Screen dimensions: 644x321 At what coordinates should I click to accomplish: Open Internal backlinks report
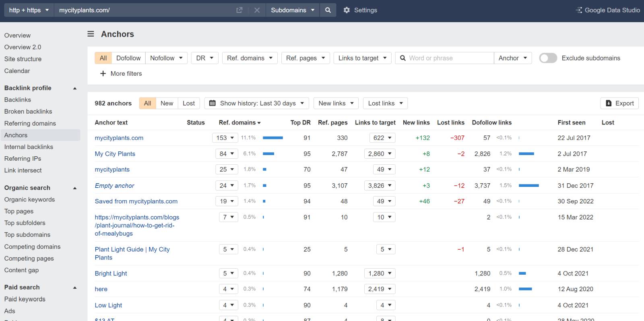(x=29, y=147)
